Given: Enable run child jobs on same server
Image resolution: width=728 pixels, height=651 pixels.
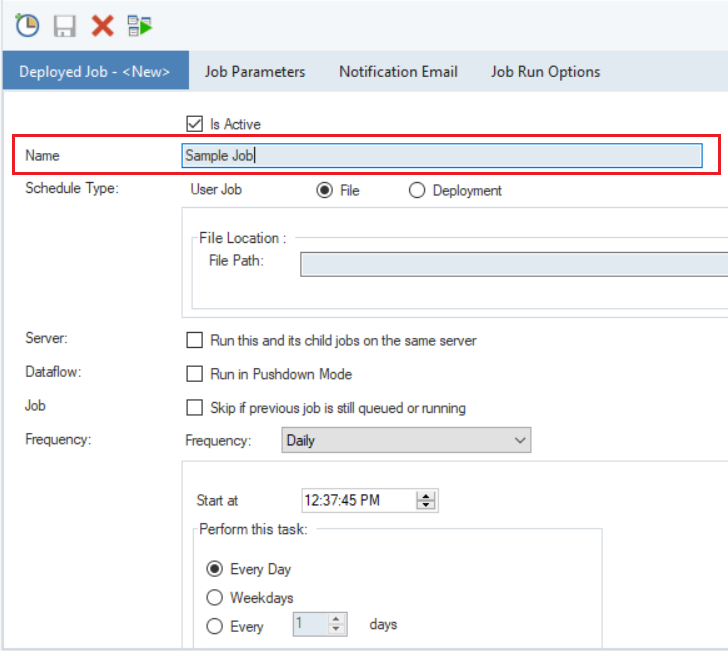Looking at the screenshot, I should [195, 340].
